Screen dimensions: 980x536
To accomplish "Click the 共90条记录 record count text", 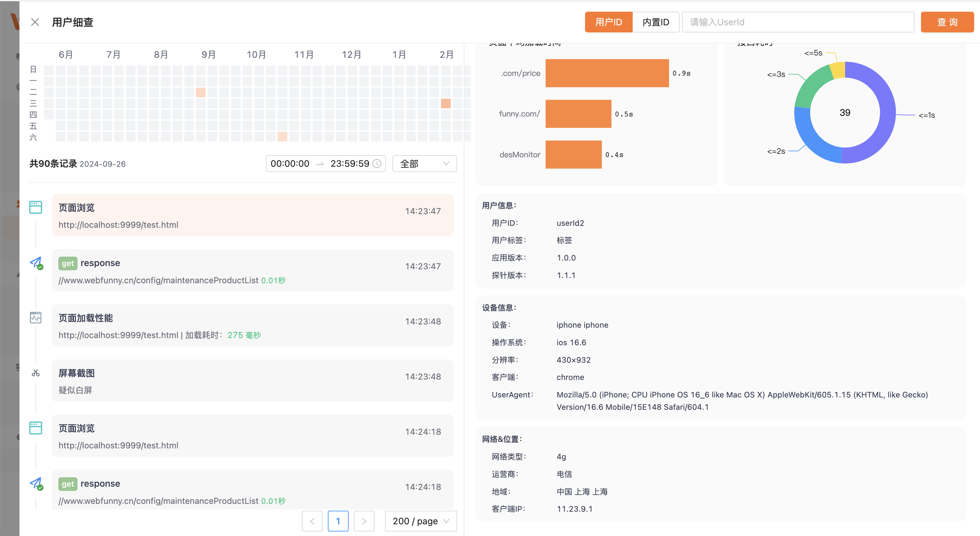I will click(x=53, y=164).
